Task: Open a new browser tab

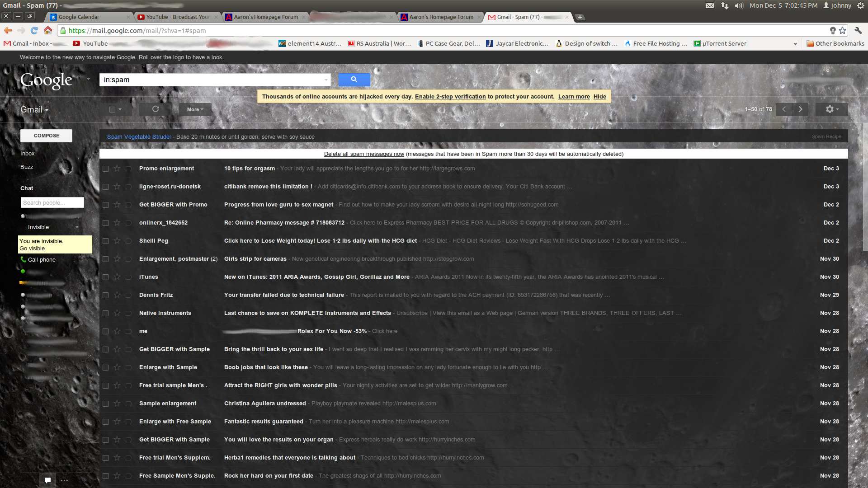Action: 580,17
